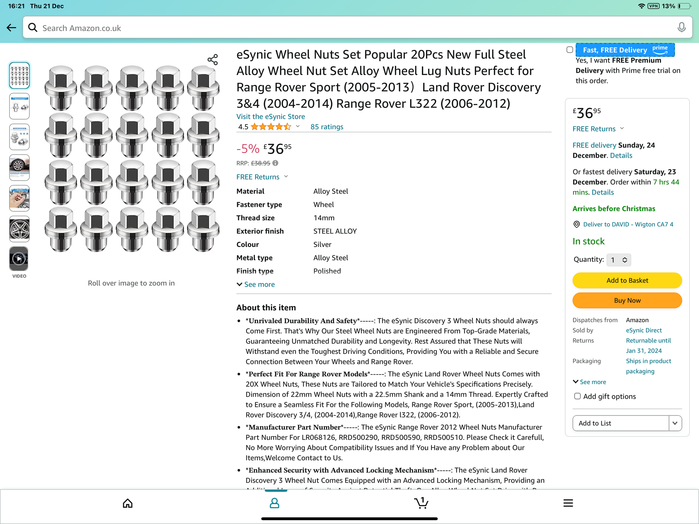Screen dimensions: 699x524
Task: Click the main wheel nuts product image
Action: [x=132, y=158]
